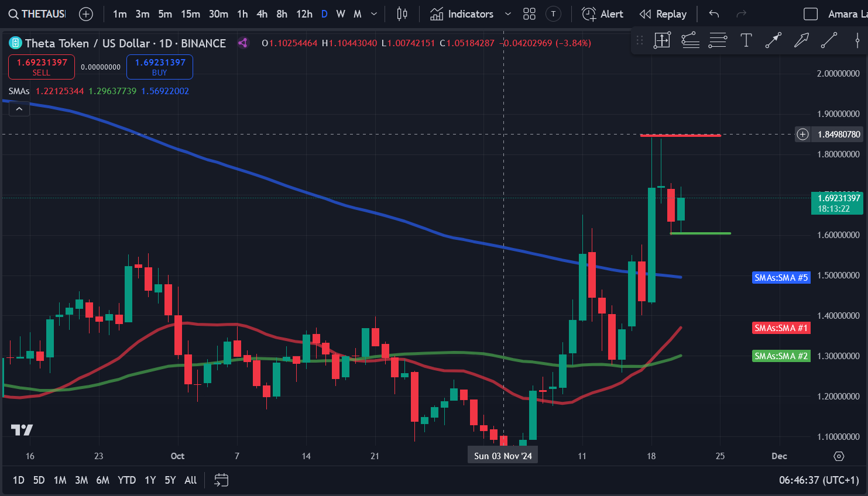Viewport: 868px width, 496px height.
Task: Click the BUY 1.69231397 button
Action: point(160,67)
